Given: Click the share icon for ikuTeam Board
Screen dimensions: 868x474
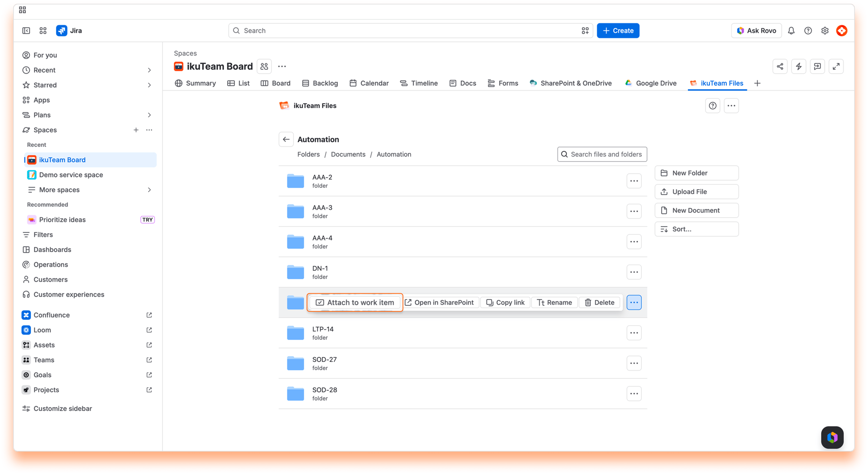Looking at the screenshot, I should click(x=780, y=66).
